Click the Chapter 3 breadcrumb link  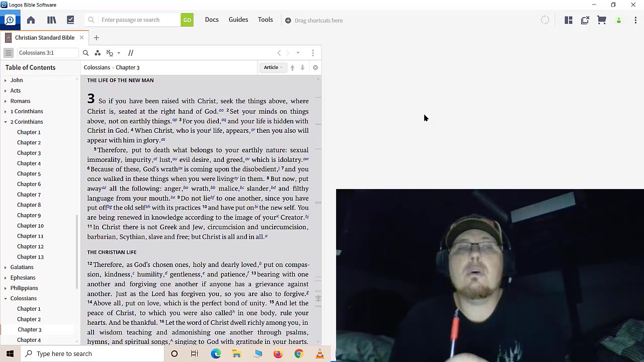coord(128,67)
